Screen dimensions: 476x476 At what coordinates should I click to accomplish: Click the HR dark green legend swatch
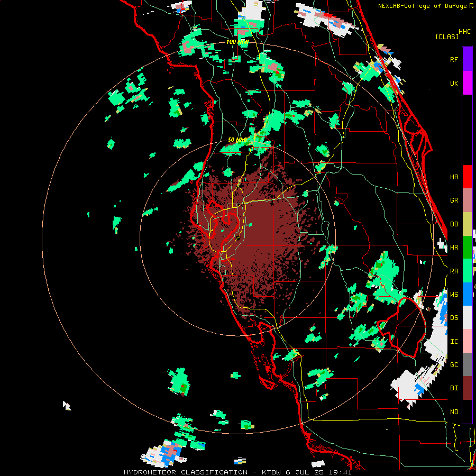(x=467, y=248)
